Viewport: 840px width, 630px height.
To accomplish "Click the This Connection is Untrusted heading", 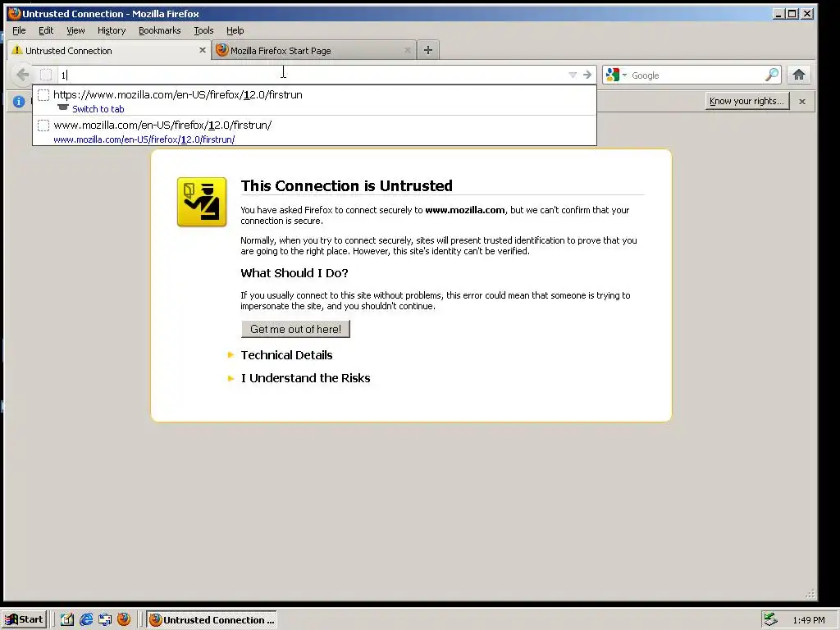I will point(347,185).
